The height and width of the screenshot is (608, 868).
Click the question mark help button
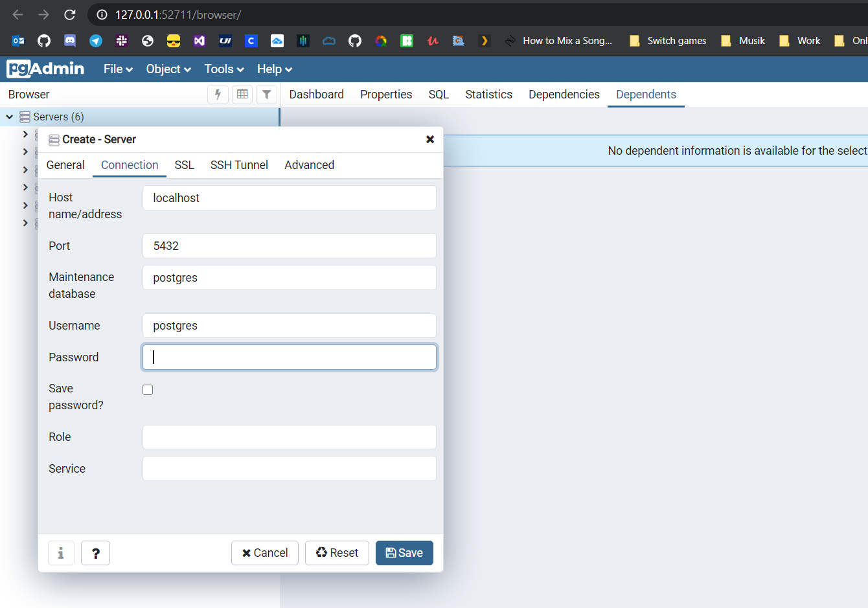pyautogui.click(x=95, y=553)
